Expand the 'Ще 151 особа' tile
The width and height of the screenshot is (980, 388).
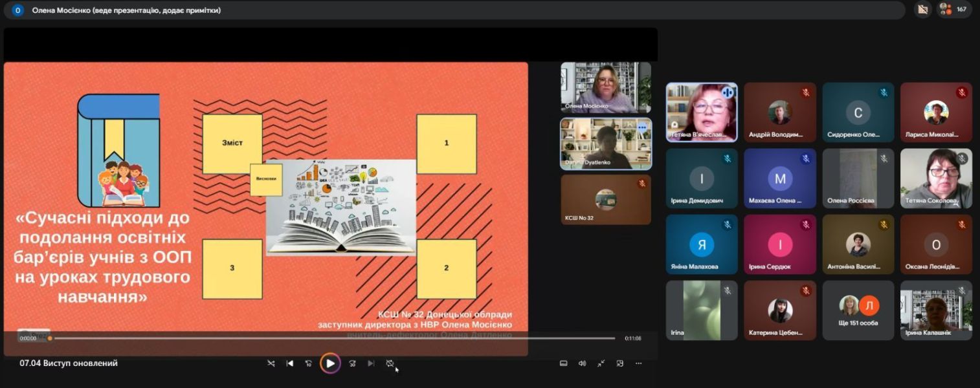tap(858, 310)
